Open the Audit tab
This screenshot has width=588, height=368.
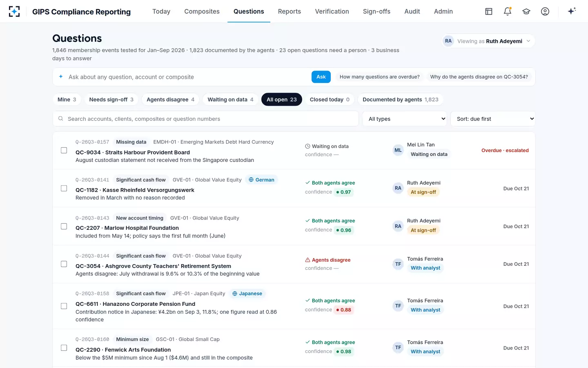[x=412, y=11]
